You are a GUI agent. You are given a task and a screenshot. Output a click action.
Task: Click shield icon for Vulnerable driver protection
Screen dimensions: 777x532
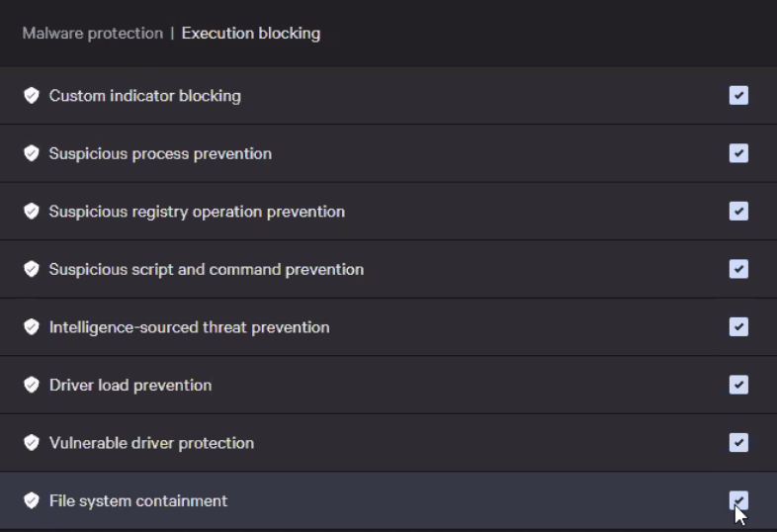pos(32,443)
